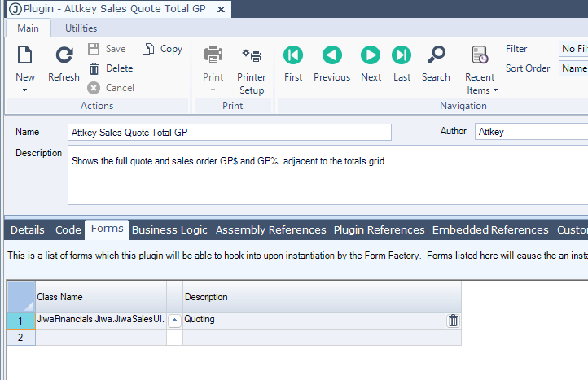Image resolution: width=588 pixels, height=380 pixels.
Task: Click the Class Name column header
Action: (101, 297)
